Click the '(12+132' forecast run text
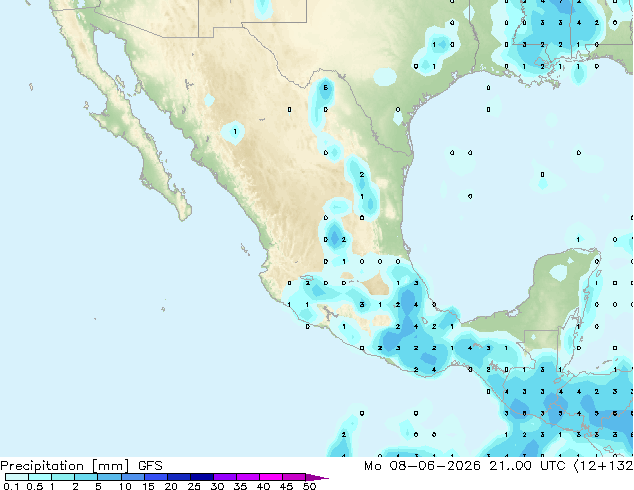 (603, 466)
